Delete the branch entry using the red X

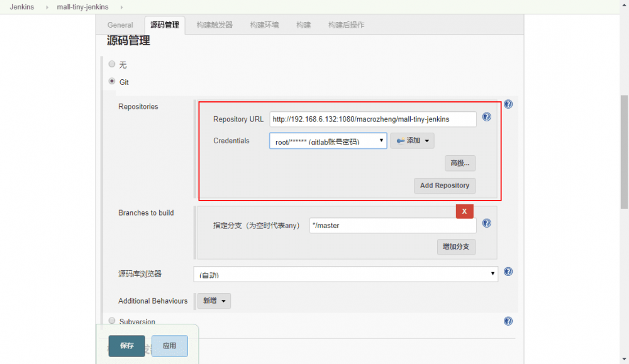pyautogui.click(x=465, y=211)
